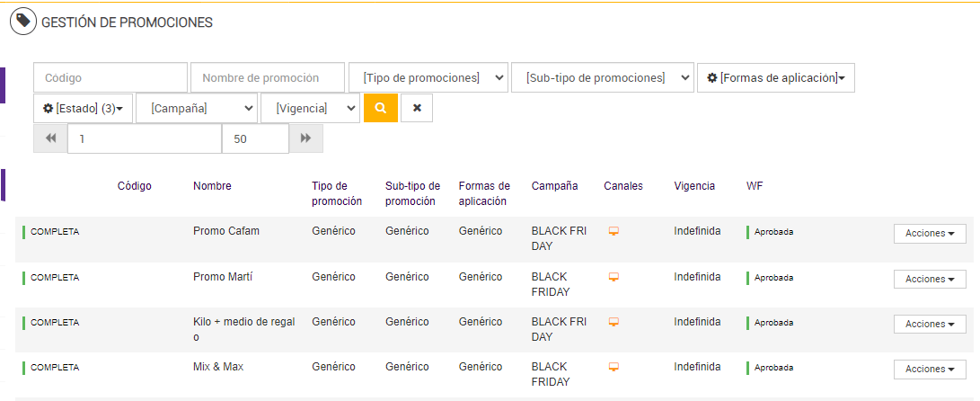Go to previous page with rewind arrows
The height and width of the screenshot is (401, 980).
(50, 138)
